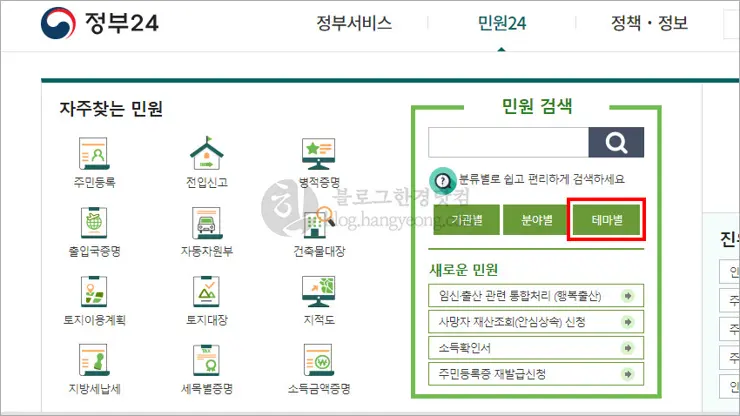Viewport: 740px width, 416px height.
Task: Open the 정부서비스 menu
Action: pos(354,23)
